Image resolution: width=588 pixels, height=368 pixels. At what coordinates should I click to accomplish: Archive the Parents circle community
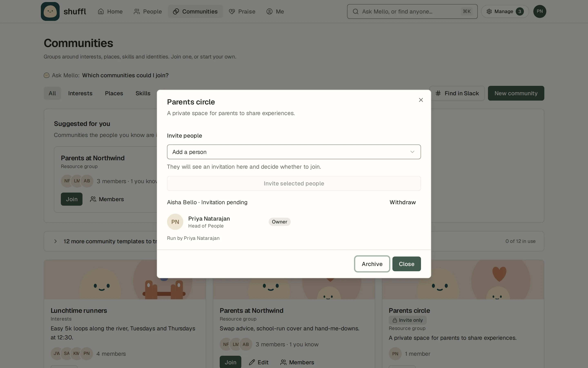pos(372,264)
